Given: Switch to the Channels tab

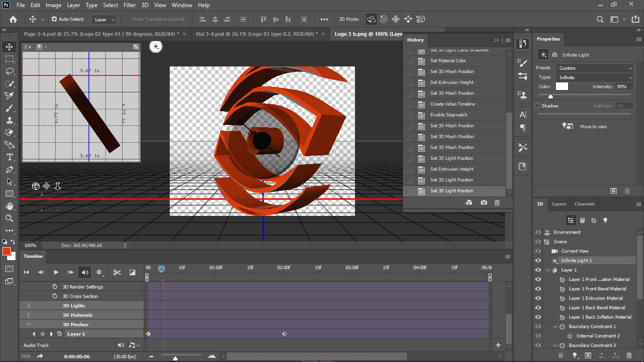Looking at the screenshot, I should click(584, 204).
